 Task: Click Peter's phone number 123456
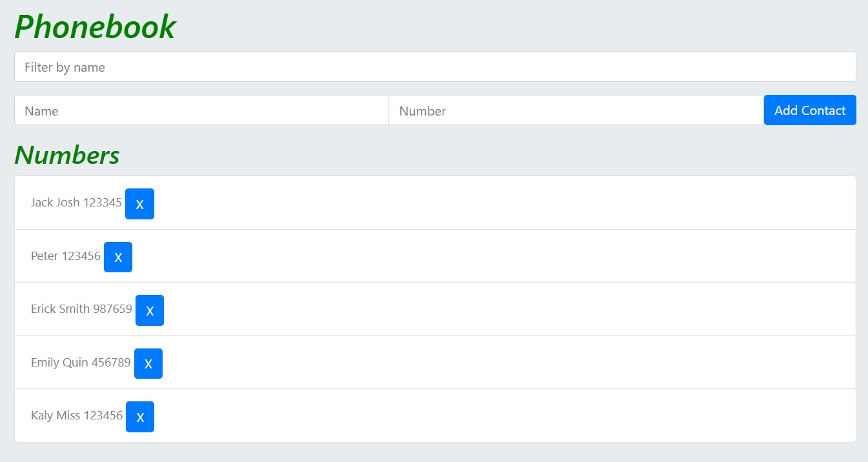click(81, 256)
